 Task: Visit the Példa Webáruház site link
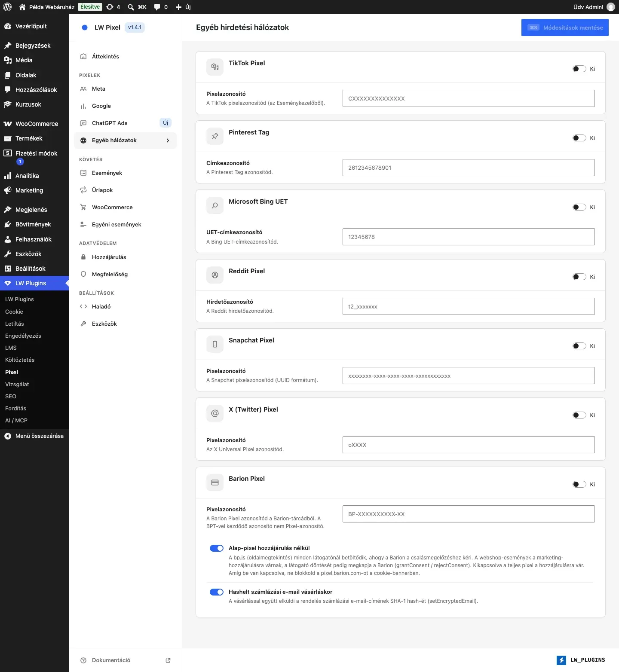pyautogui.click(x=47, y=7)
